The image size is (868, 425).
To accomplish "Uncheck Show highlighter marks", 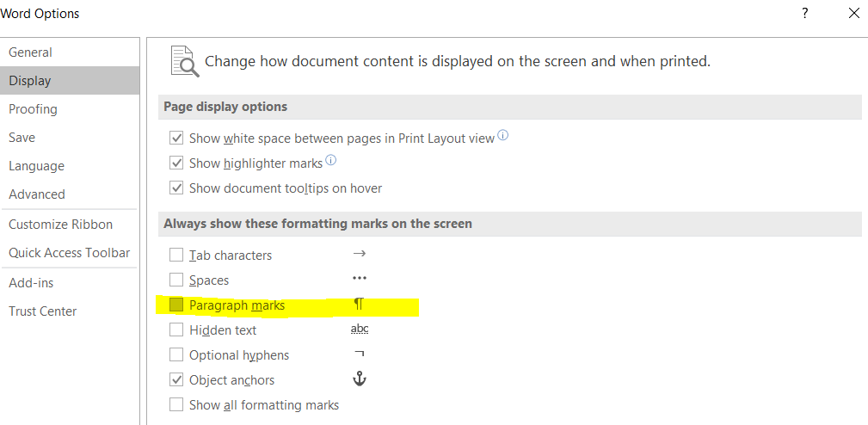I will pos(176,163).
